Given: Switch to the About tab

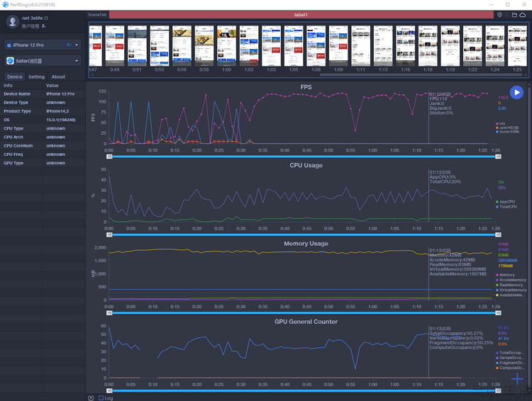Looking at the screenshot, I should pyautogui.click(x=58, y=77).
